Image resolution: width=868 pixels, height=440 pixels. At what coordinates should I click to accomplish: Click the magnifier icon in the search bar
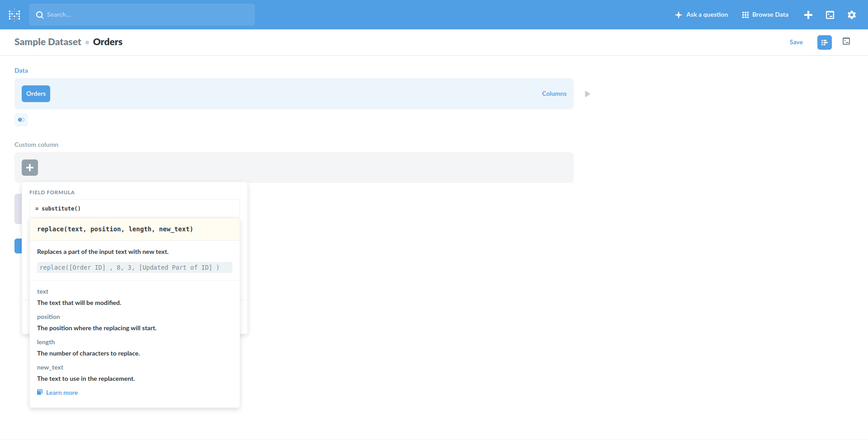pos(40,14)
